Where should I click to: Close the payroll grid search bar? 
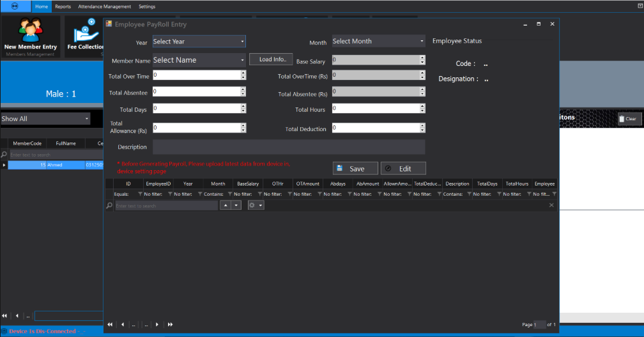point(552,205)
